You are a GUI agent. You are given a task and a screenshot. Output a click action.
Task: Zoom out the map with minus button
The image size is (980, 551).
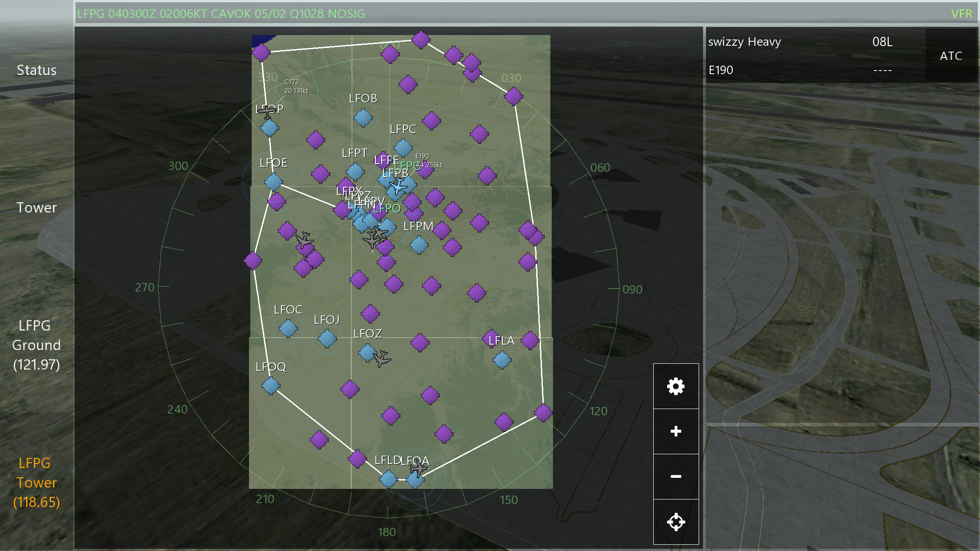(676, 476)
